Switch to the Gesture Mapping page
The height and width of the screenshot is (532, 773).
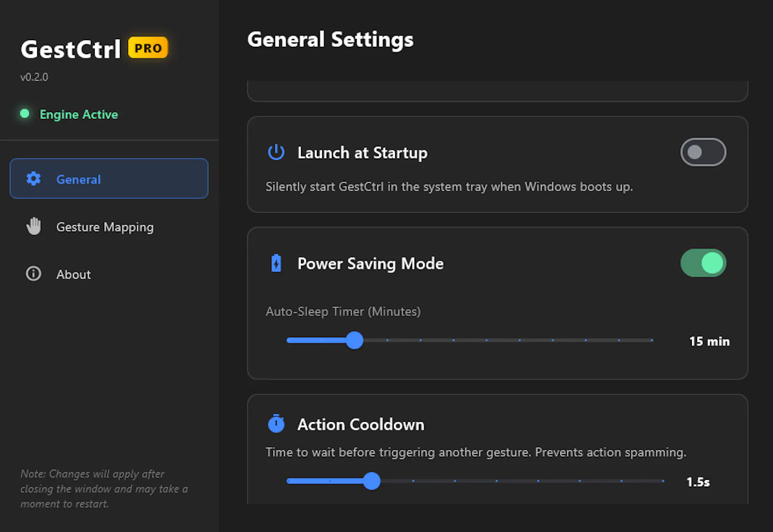[109, 227]
